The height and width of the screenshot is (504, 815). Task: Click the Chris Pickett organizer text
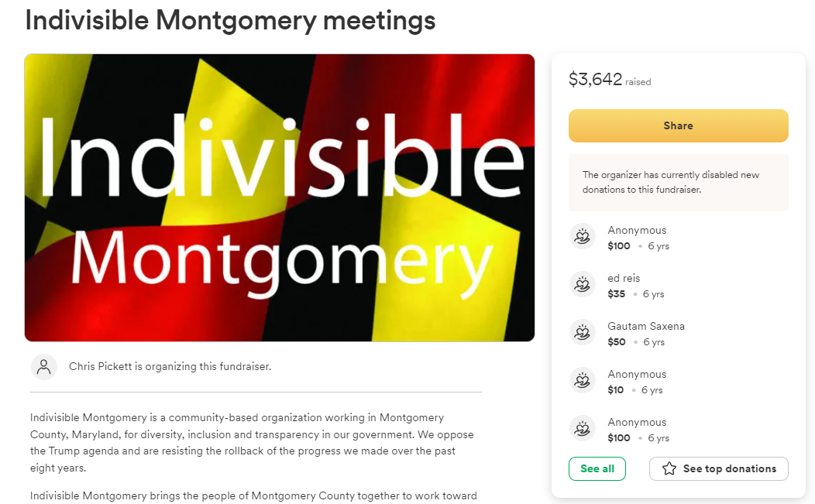click(170, 366)
